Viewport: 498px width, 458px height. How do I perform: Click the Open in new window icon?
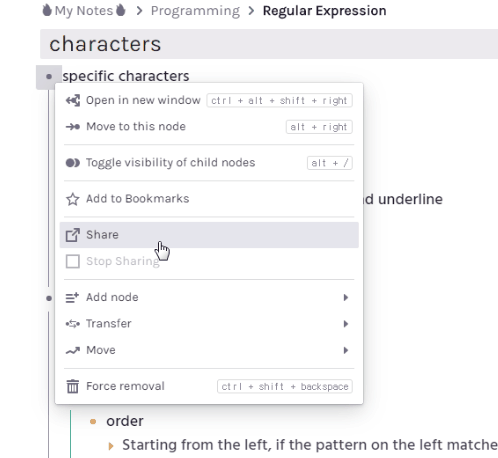click(x=73, y=100)
